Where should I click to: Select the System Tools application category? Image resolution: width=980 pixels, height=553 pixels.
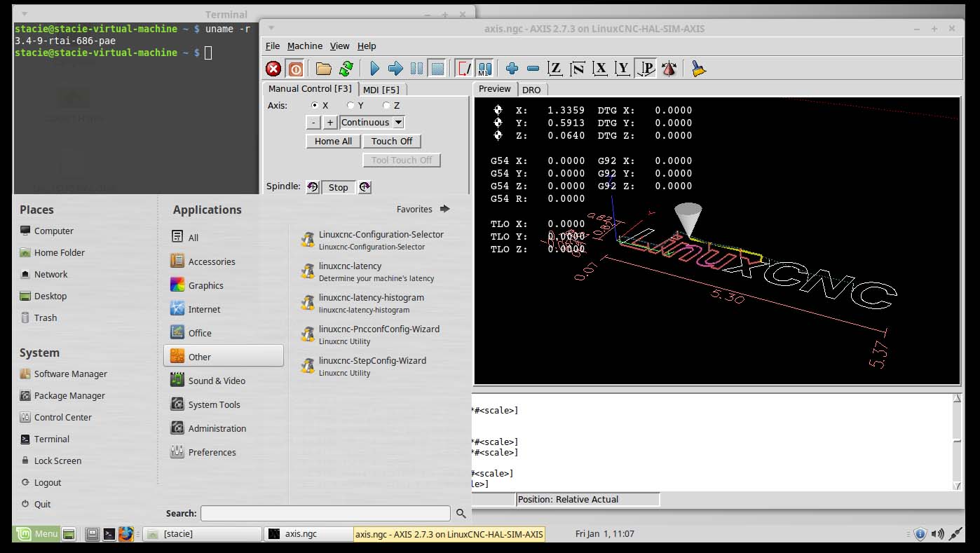tap(224, 404)
